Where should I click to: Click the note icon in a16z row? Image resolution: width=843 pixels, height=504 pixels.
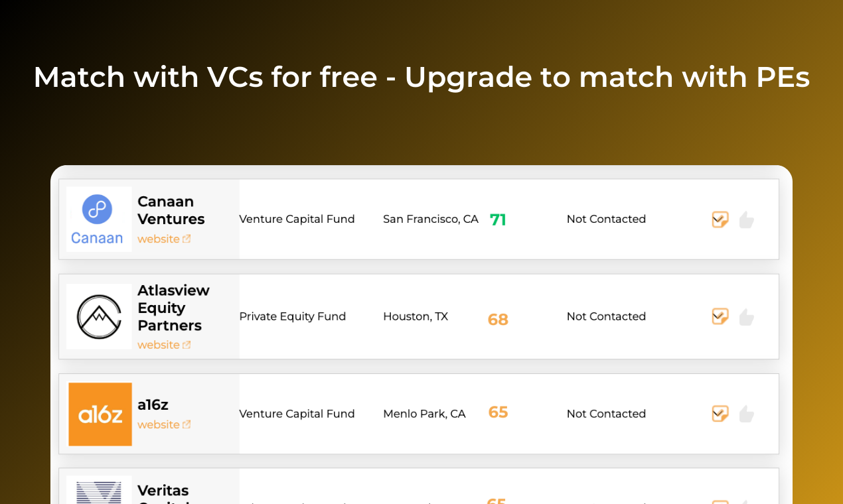[720, 414]
